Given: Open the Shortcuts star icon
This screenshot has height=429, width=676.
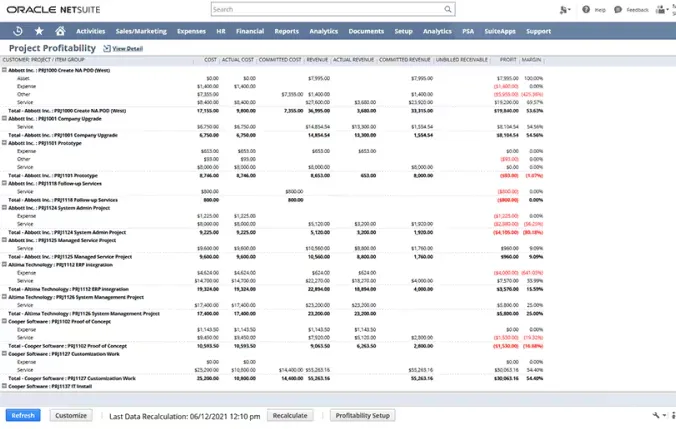Looking at the screenshot, I should click(x=39, y=31).
